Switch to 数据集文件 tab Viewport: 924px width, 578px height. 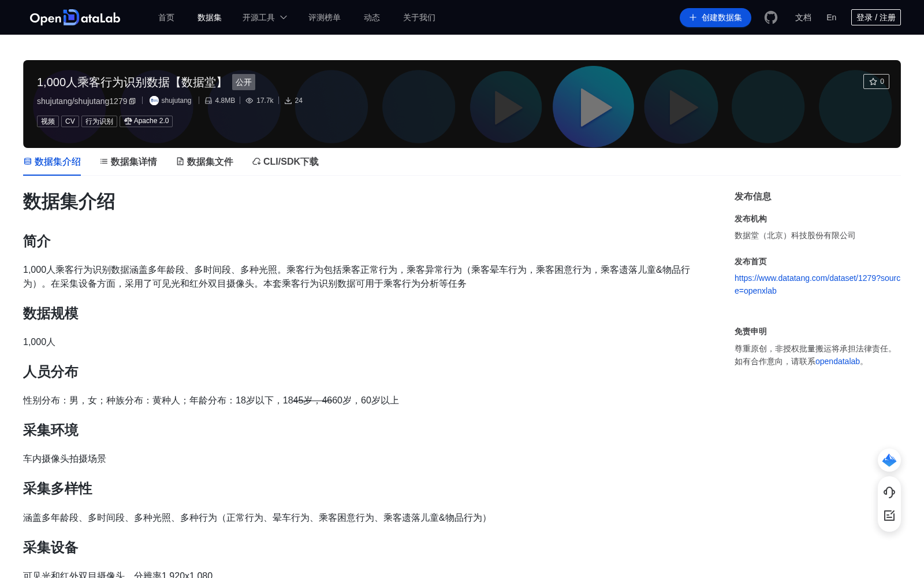[204, 162]
